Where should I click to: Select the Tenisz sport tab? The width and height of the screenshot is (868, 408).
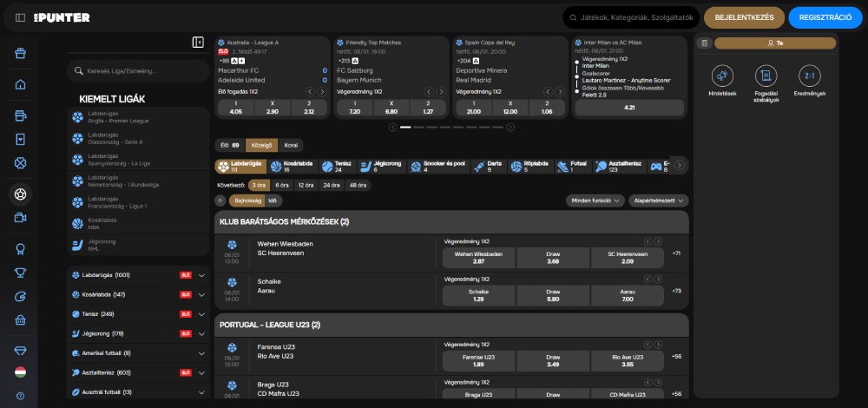pyautogui.click(x=338, y=165)
